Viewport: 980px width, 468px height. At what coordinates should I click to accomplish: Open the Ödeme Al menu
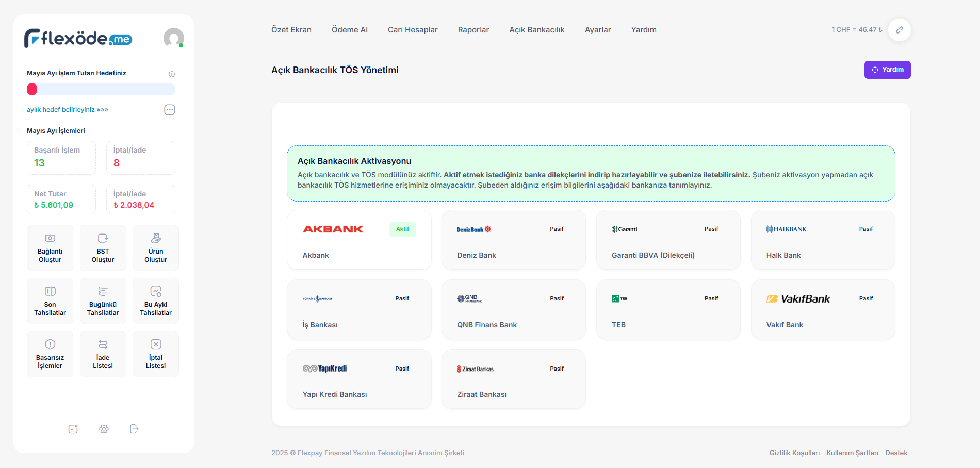pyautogui.click(x=350, y=30)
